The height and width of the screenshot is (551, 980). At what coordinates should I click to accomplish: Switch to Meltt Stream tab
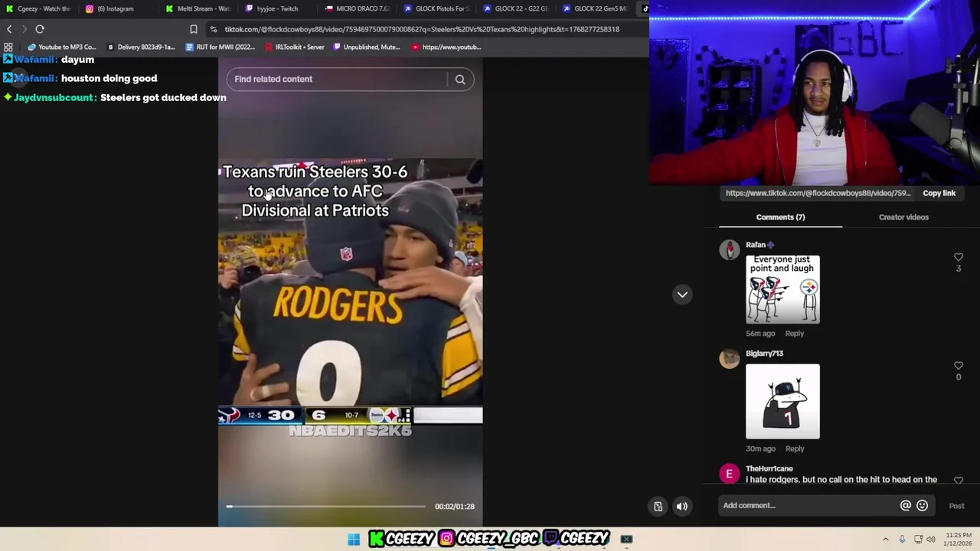point(198,8)
